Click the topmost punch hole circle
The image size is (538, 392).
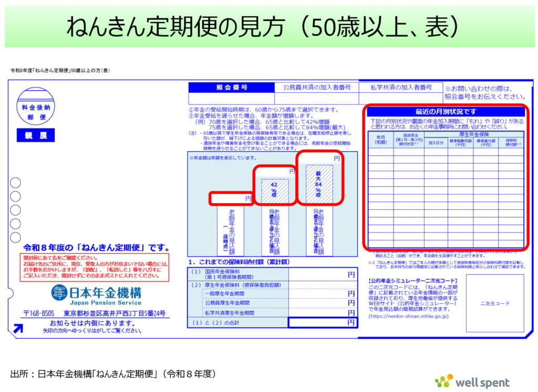tap(16, 183)
